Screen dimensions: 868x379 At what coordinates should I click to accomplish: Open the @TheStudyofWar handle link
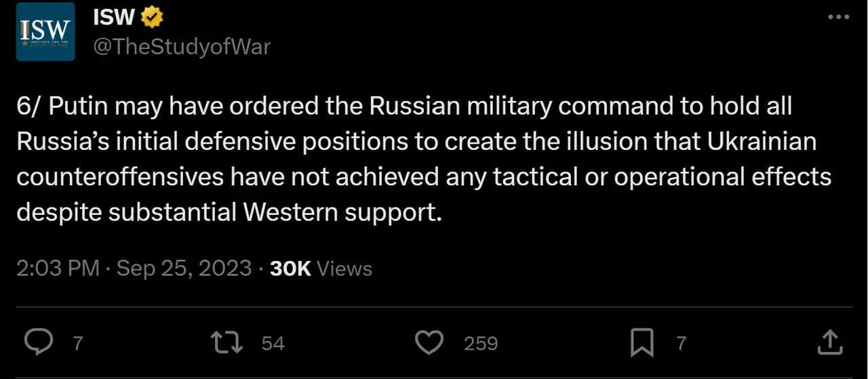[182, 47]
